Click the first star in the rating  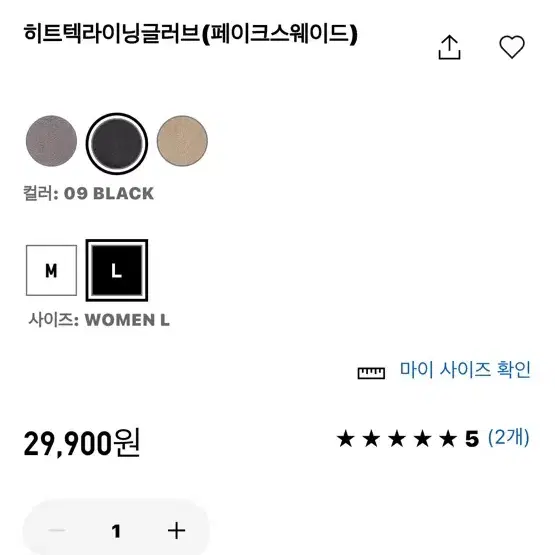click(x=345, y=439)
